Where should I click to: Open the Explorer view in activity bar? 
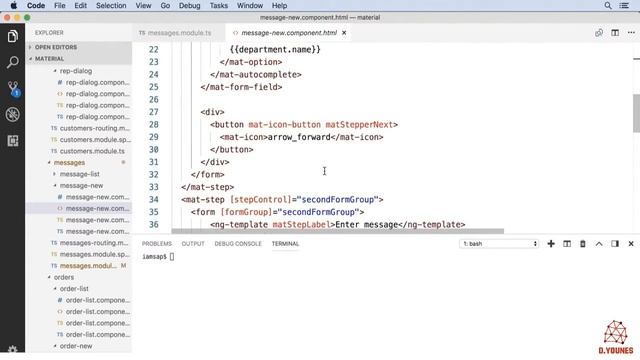click(13, 36)
